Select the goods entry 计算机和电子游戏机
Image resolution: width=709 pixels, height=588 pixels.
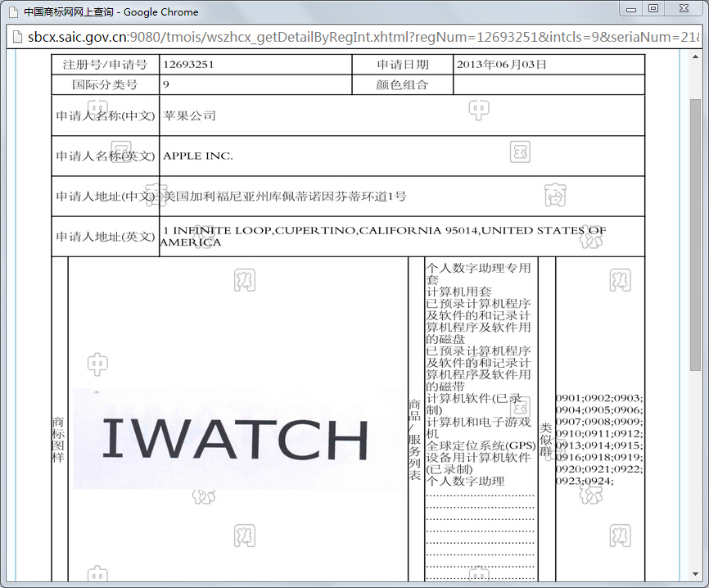point(478,427)
